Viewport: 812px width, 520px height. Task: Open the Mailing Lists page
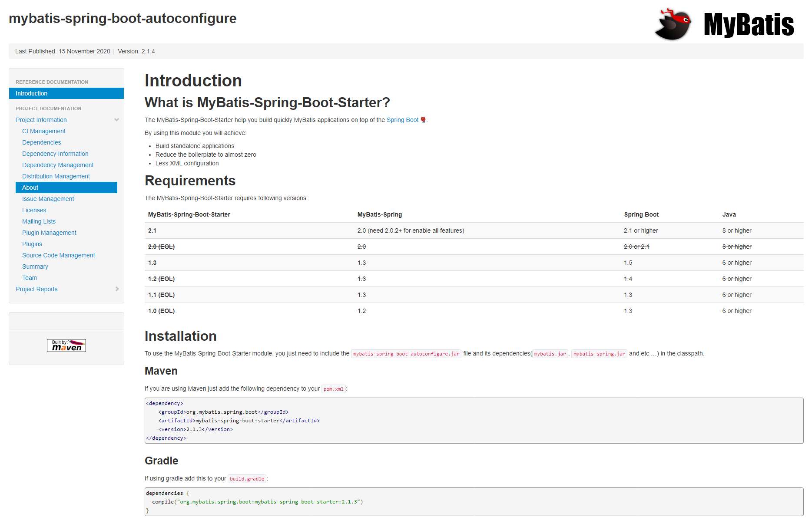pyautogui.click(x=39, y=221)
